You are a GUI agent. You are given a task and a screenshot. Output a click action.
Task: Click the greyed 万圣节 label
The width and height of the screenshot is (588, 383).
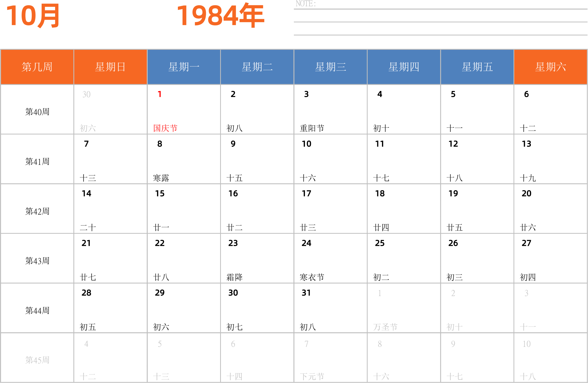click(385, 327)
